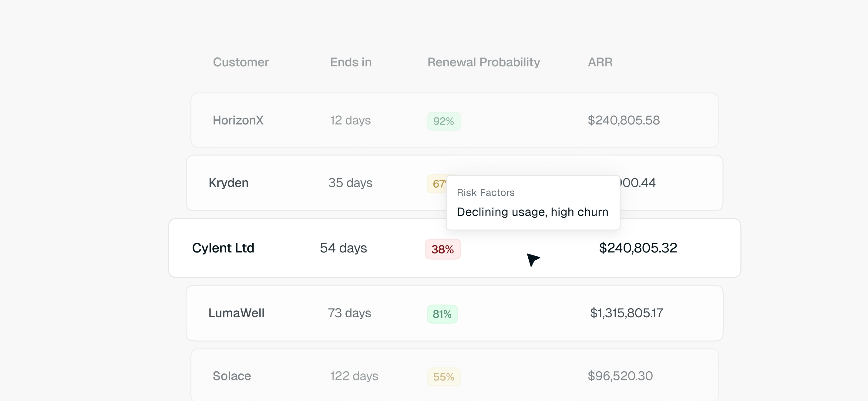Open the HorizonX customer row
868x401 pixels.
pyautogui.click(x=455, y=120)
